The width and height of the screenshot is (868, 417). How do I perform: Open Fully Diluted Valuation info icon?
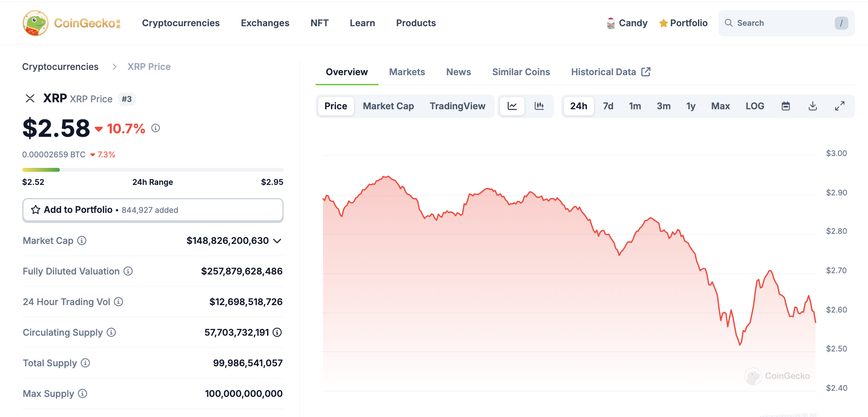click(x=128, y=271)
